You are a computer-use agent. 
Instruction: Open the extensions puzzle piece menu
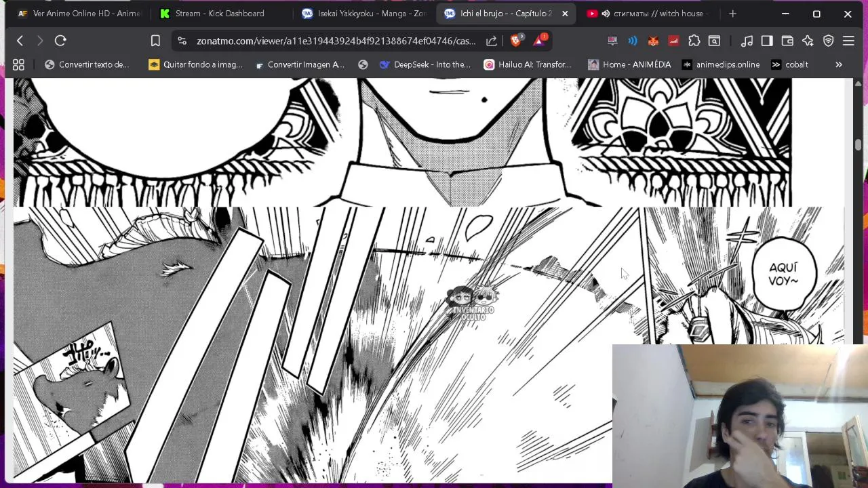694,41
